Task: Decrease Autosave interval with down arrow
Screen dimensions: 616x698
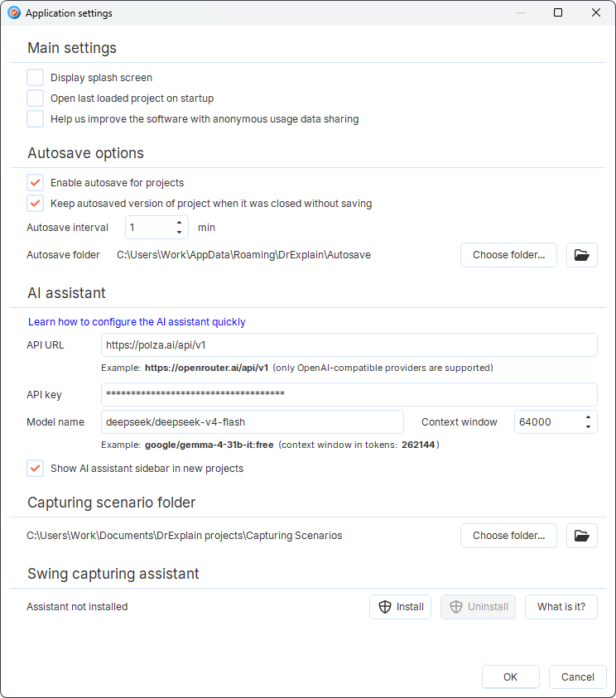Action: coord(179,233)
